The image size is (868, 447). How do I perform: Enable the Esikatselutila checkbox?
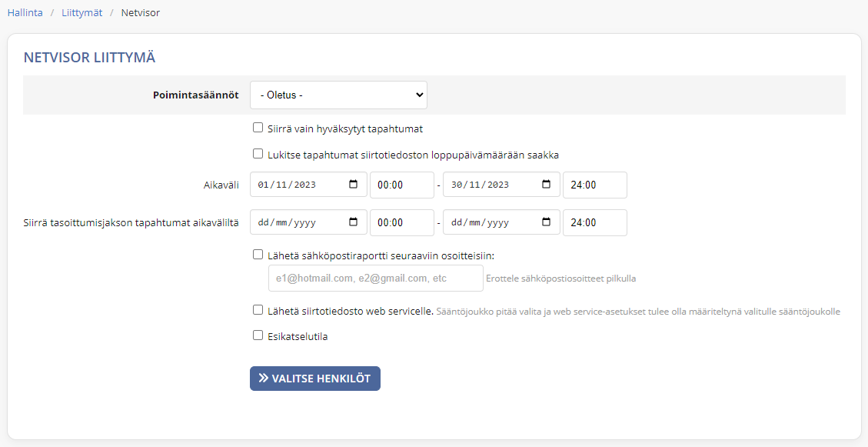coord(258,335)
